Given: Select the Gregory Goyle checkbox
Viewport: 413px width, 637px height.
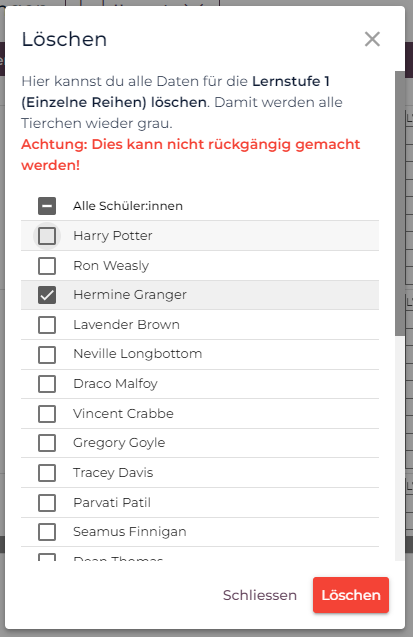Looking at the screenshot, I should (47, 443).
